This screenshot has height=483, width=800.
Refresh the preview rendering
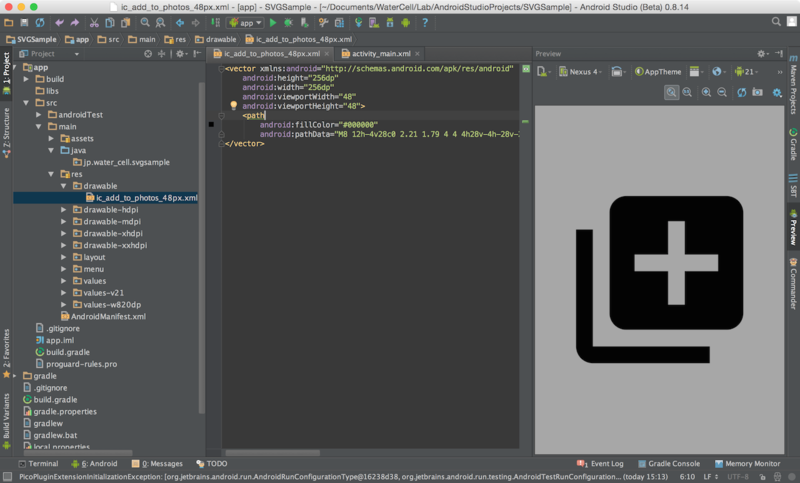[741, 92]
